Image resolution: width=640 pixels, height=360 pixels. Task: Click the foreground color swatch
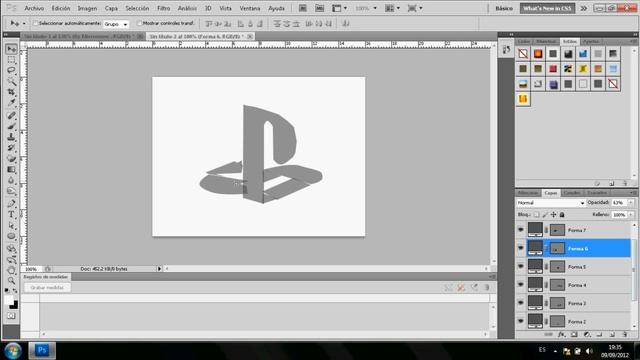[9, 300]
